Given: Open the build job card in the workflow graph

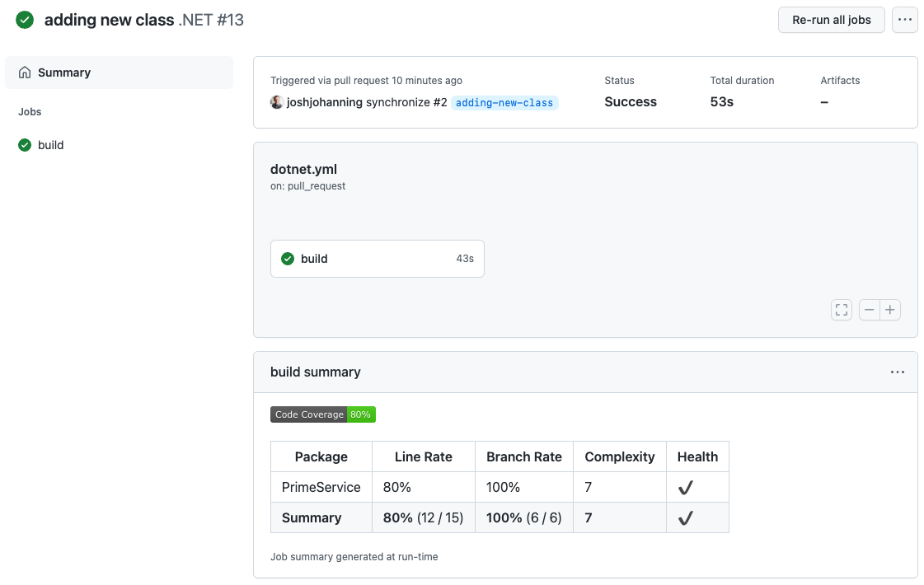Looking at the screenshot, I should coord(377,258).
